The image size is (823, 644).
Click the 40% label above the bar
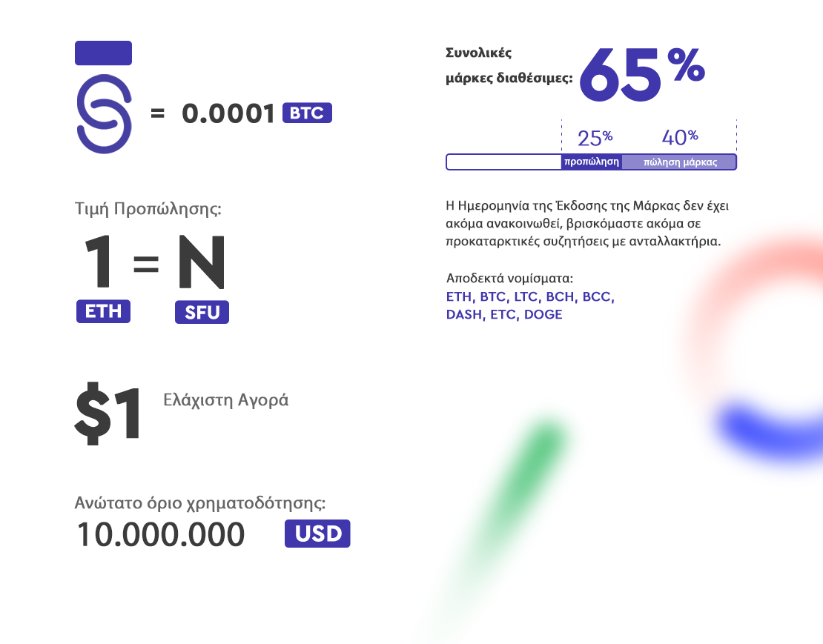(680, 137)
